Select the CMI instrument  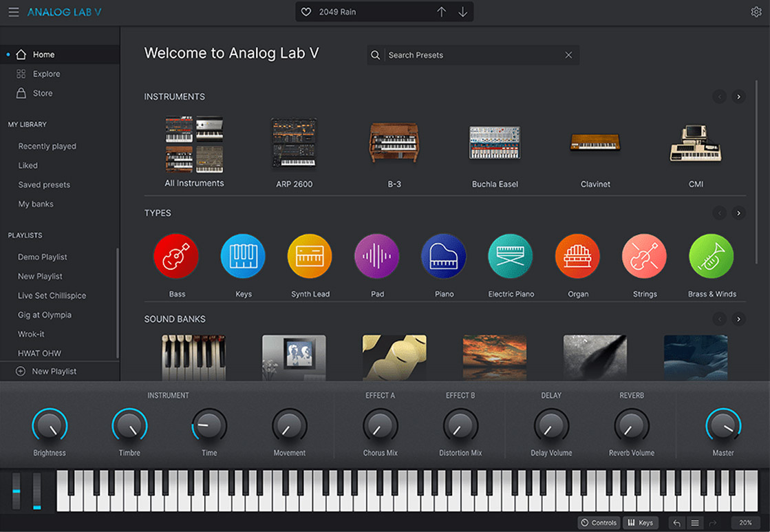(x=696, y=156)
